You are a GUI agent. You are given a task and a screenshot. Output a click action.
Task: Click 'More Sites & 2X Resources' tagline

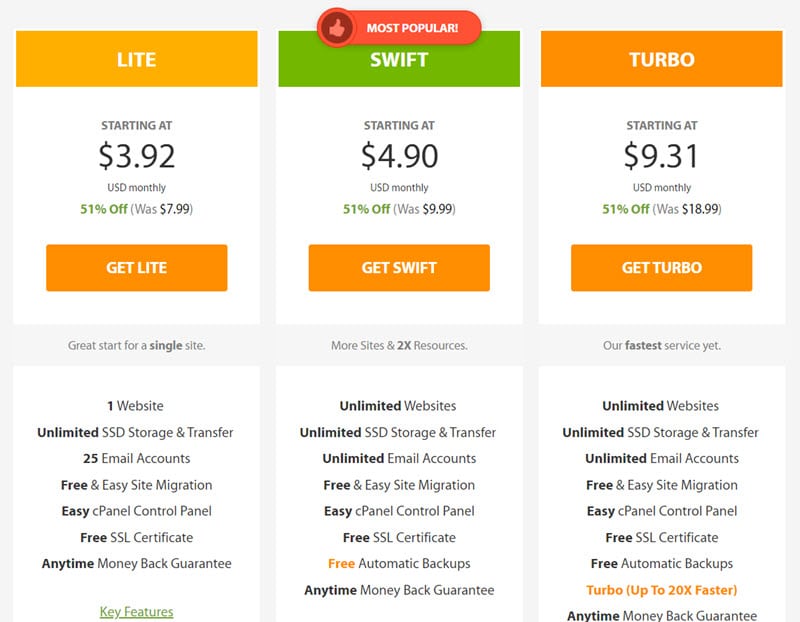(x=399, y=345)
